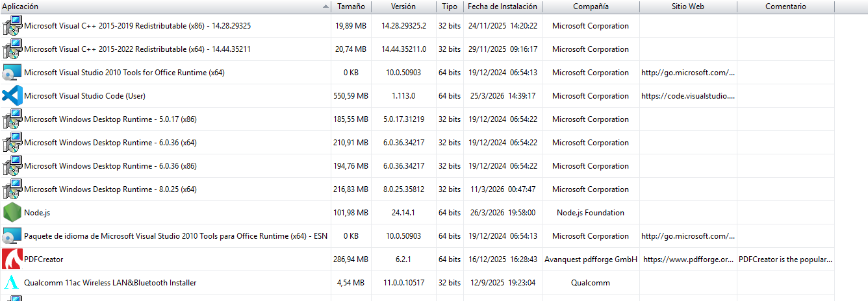
Task: Click the Compañía column header
Action: click(591, 6)
